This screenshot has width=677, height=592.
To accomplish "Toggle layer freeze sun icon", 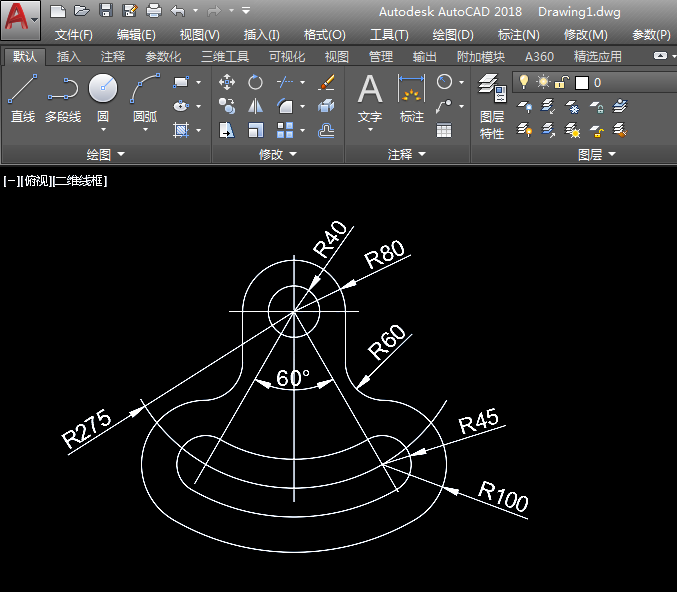I will 543,82.
